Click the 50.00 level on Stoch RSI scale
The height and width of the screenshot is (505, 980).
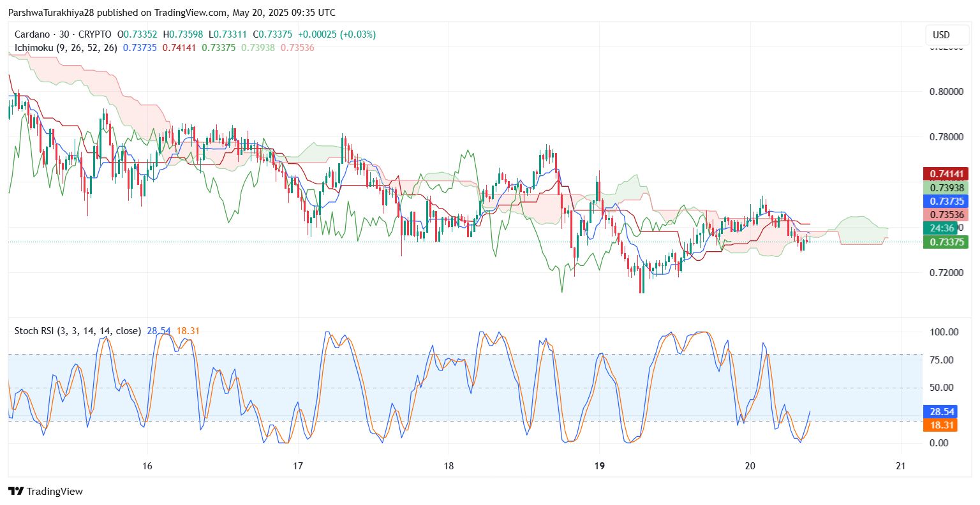(x=944, y=388)
